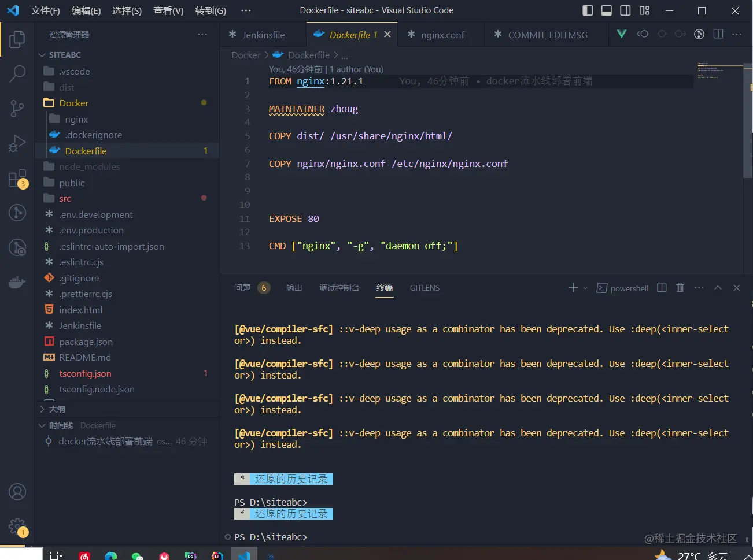The image size is (753, 560).
Task: Switch to the 调试控制台 debug console tab
Action: tap(339, 288)
